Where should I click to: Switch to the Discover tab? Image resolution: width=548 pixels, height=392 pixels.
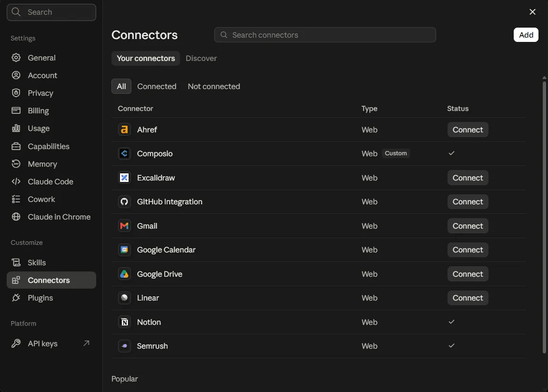pyautogui.click(x=201, y=58)
